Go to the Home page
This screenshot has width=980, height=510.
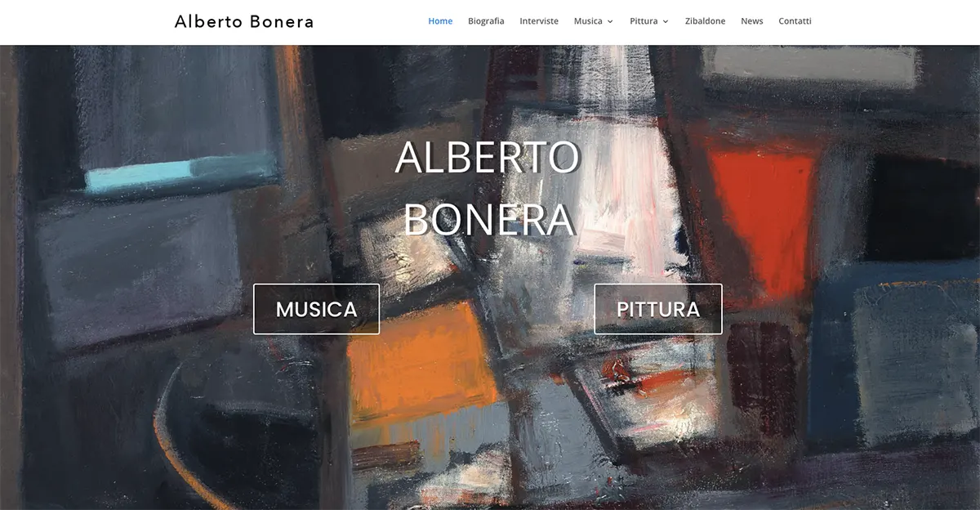440,21
